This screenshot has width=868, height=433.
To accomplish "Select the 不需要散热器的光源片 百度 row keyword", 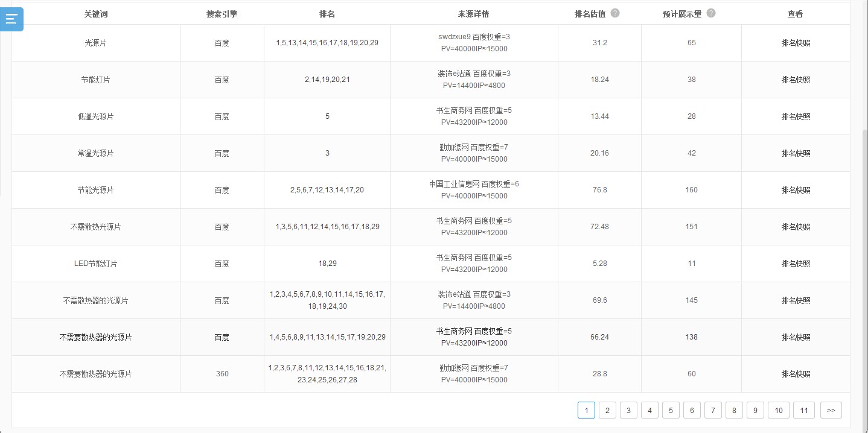I will tap(95, 337).
